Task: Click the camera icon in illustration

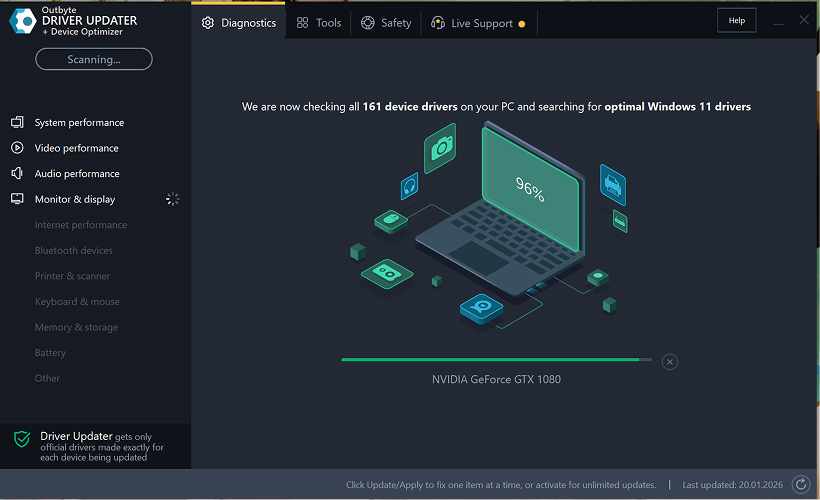Action: point(440,149)
